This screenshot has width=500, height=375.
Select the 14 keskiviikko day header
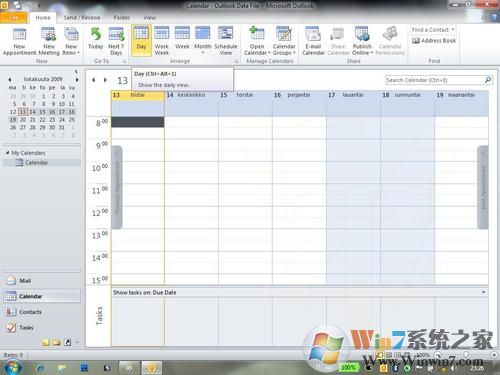click(191, 95)
